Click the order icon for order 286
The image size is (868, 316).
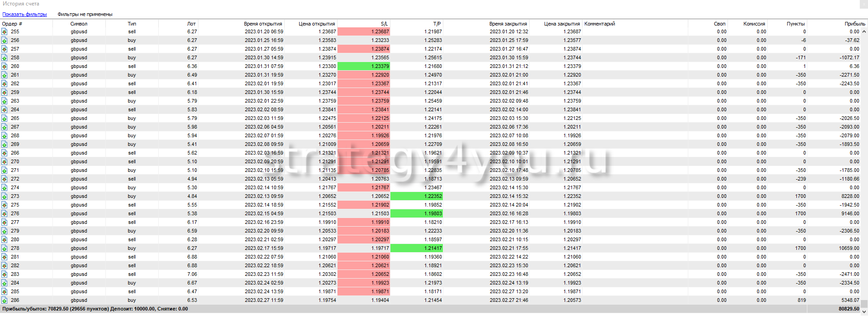(4, 300)
